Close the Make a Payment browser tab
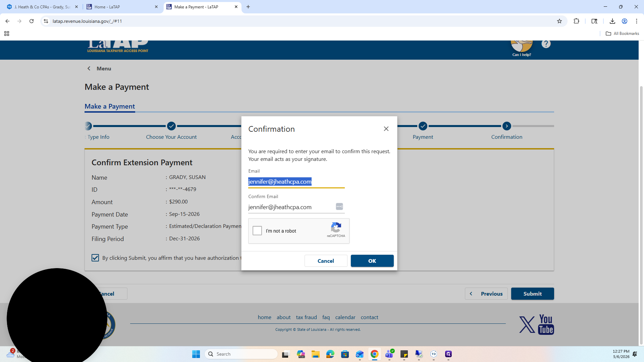This screenshot has width=644, height=362. pos(236,7)
